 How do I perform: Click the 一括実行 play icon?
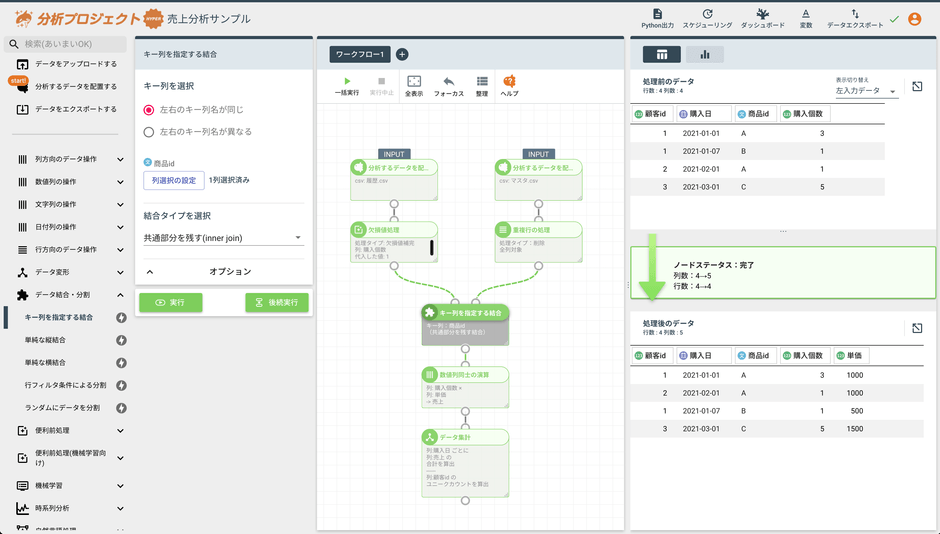347,81
